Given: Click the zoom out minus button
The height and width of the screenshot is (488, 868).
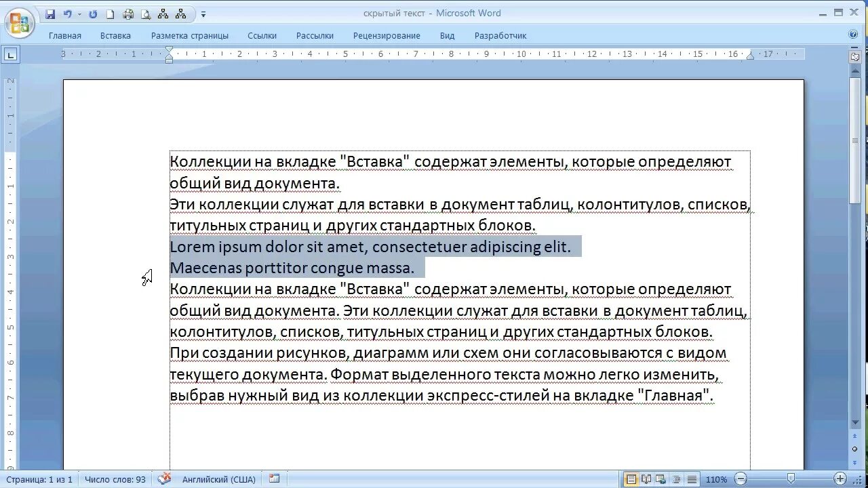Looking at the screenshot, I should [x=741, y=479].
